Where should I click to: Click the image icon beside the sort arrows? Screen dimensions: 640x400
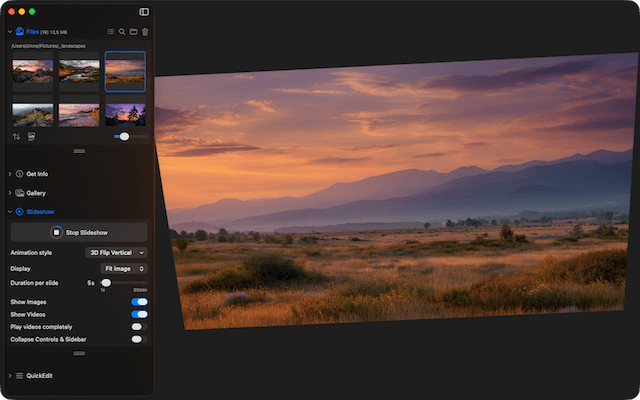point(32,136)
